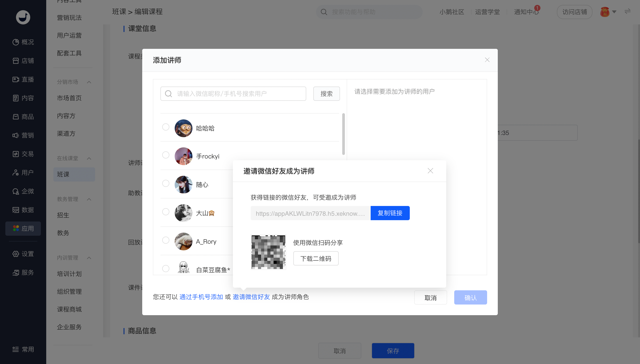Click the 复制链接 button
The image size is (640, 364).
[390, 213]
